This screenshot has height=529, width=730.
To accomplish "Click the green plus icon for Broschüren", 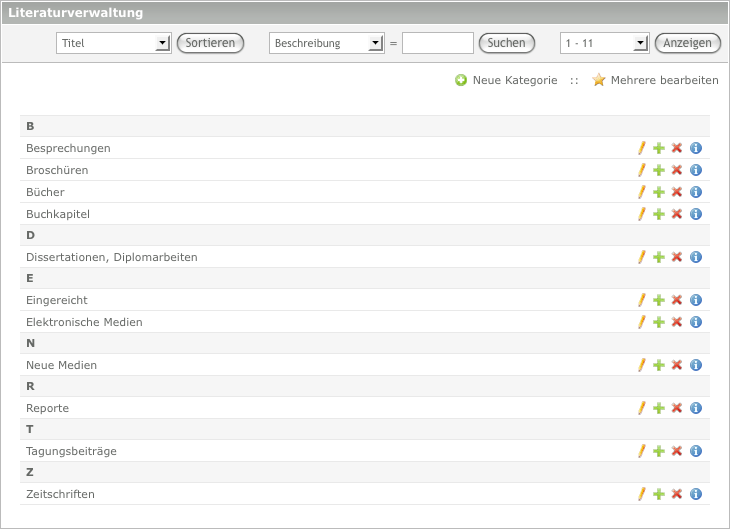I will 659,170.
